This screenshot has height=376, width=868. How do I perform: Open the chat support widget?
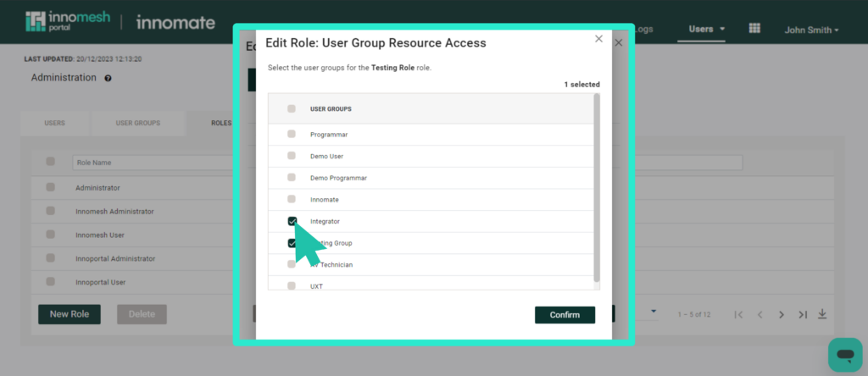(x=845, y=355)
